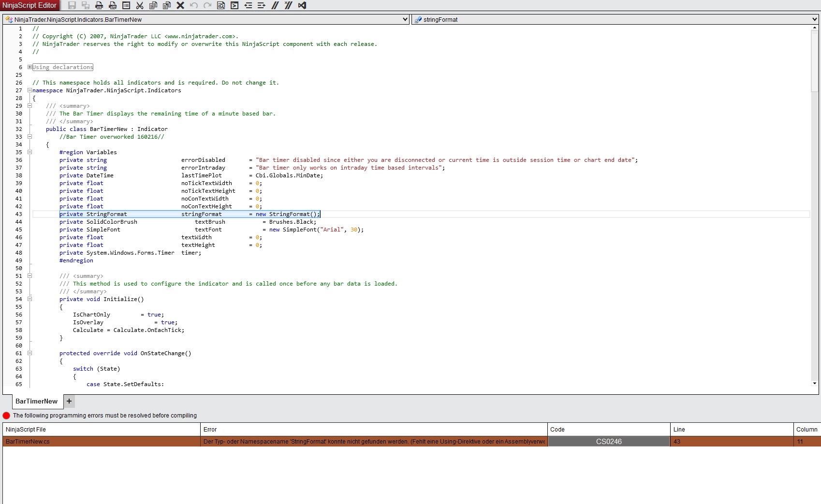Open Print Preview from the toolbar
The height and width of the screenshot is (504, 821).
[x=113, y=5]
